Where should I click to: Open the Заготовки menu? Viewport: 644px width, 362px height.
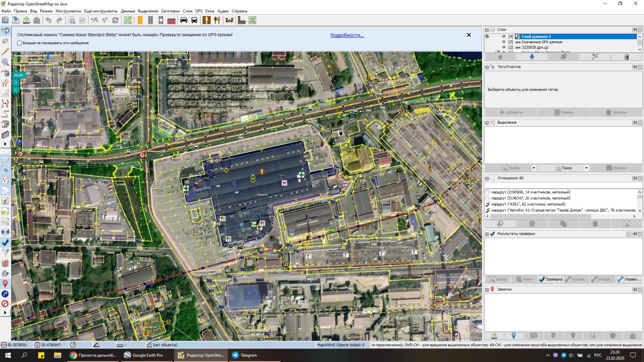171,11
